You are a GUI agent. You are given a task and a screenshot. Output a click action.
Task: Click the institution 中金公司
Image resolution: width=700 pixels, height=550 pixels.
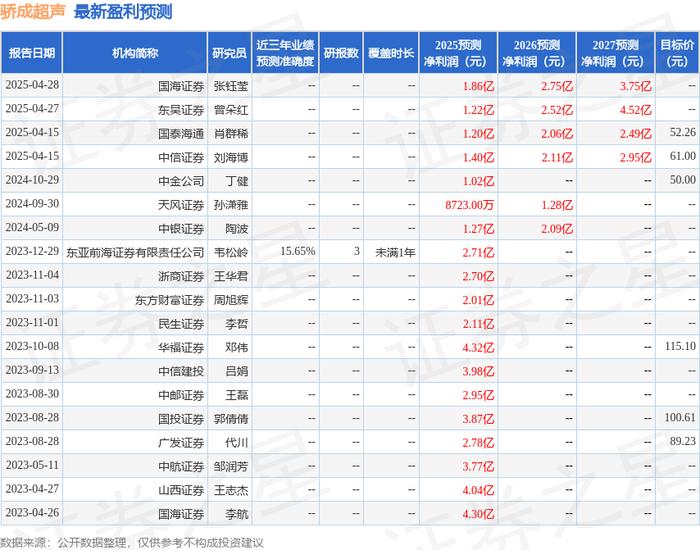(181, 181)
